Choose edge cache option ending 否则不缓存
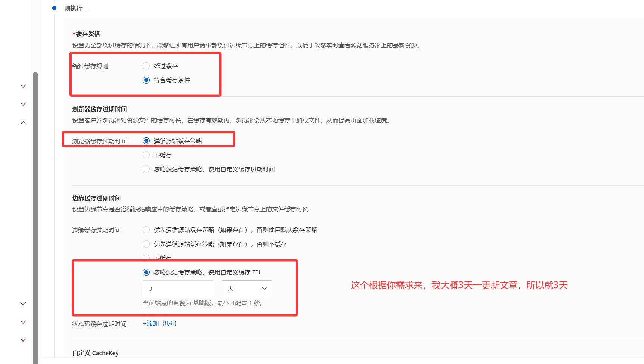Screen dimensions: 644x364 tap(146, 244)
